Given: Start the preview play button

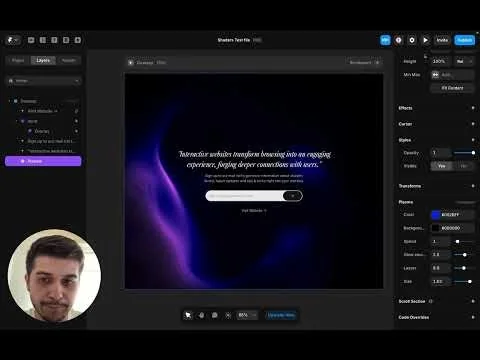Looking at the screenshot, I should pos(426,40).
